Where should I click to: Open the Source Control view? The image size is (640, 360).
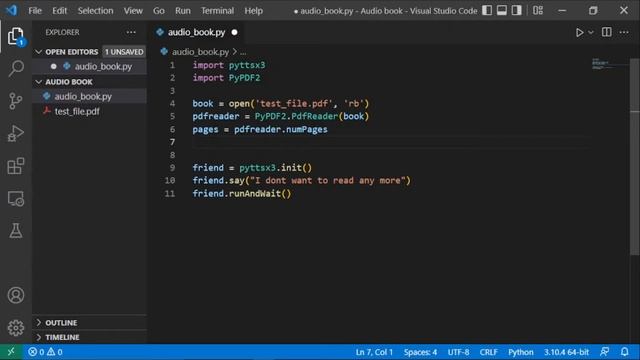tap(16, 101)
